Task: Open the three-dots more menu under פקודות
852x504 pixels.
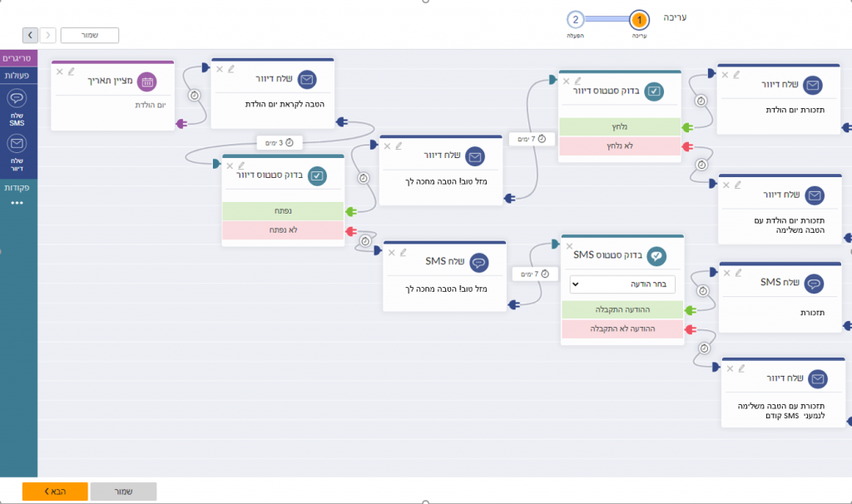Action: (17, 203)
